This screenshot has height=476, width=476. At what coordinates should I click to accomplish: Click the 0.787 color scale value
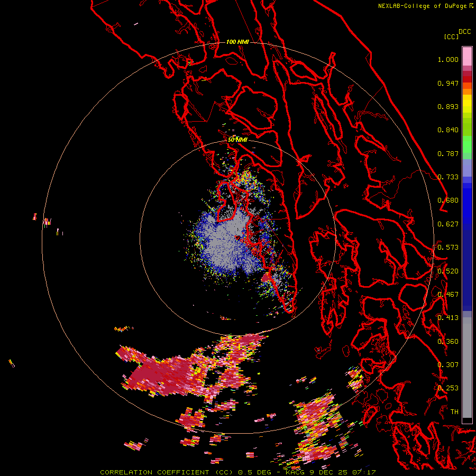448,153
